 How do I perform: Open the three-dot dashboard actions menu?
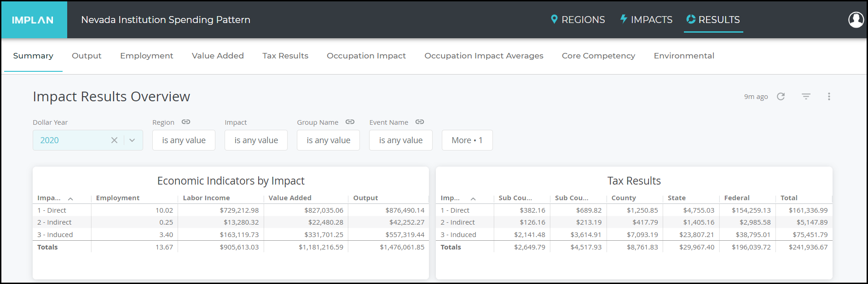pos(829,97)
